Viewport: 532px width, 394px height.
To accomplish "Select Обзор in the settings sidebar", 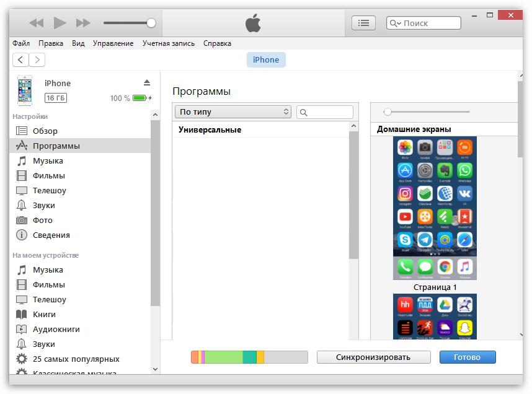I will click(45, 131).
